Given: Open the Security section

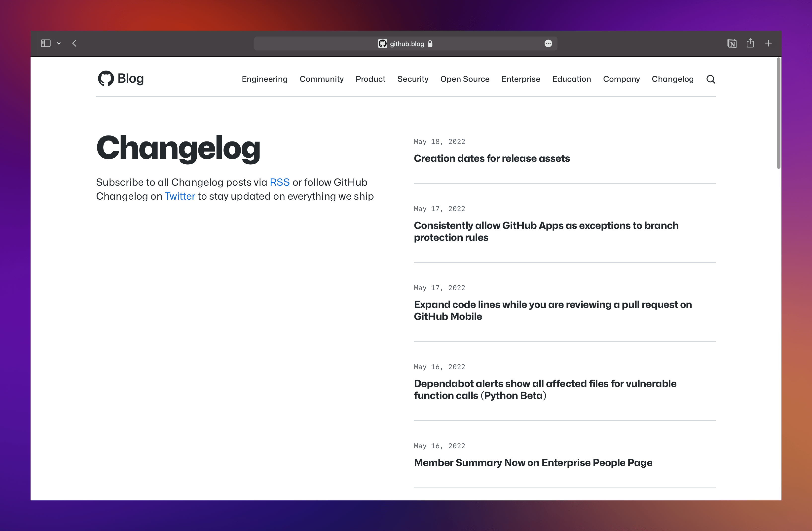Looking at the screenshot, I should 413,79.
